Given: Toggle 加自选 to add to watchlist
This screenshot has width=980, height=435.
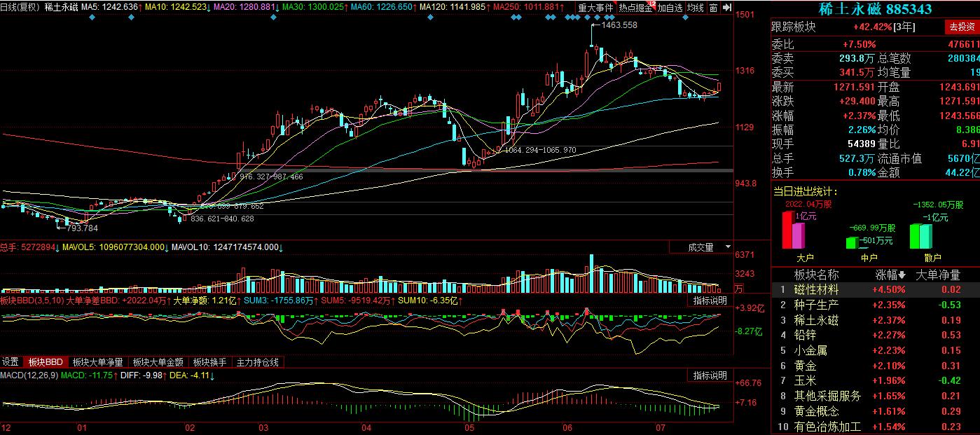Looking at the screenshot, I should (670, 8).
